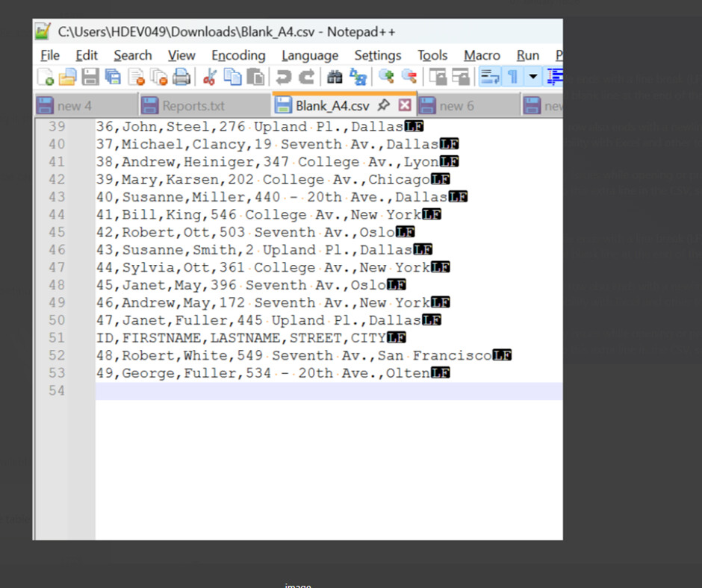Click the Redo arrow icon
Screen dimensions: 702x588
pos(306,77)
